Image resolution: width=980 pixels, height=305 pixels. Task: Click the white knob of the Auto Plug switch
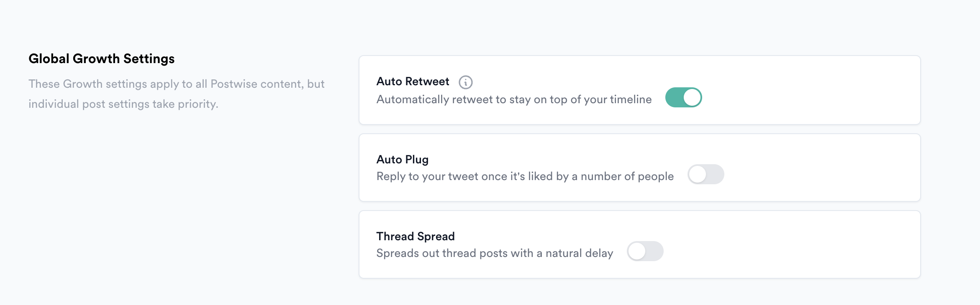[698, 174]
